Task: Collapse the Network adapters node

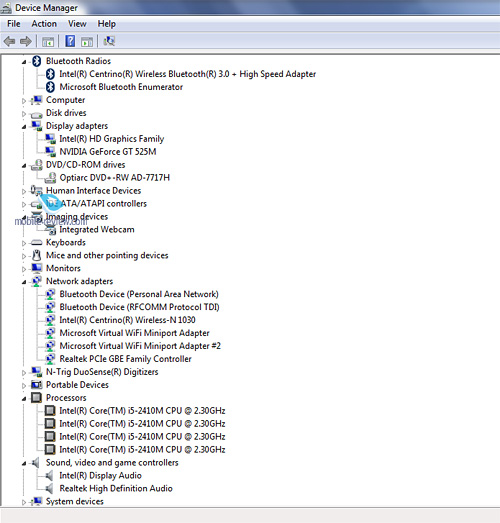Action: click(24, 282)
